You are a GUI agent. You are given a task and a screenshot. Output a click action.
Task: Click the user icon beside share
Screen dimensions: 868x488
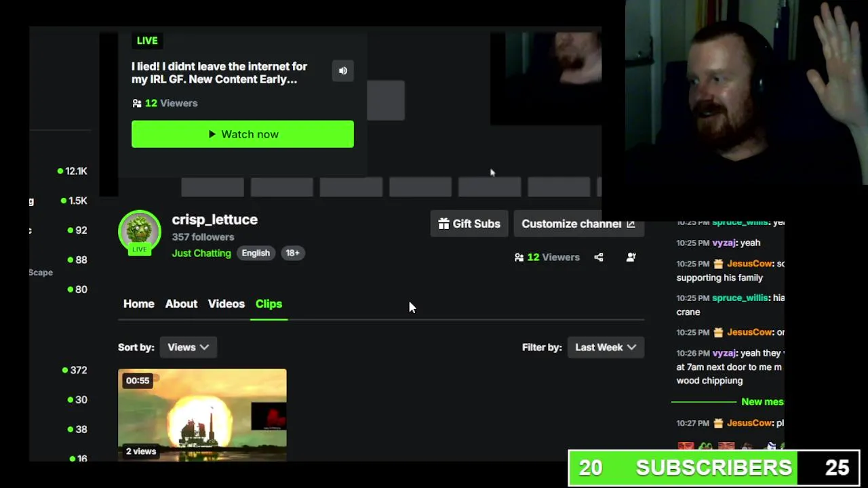[631, 258]
